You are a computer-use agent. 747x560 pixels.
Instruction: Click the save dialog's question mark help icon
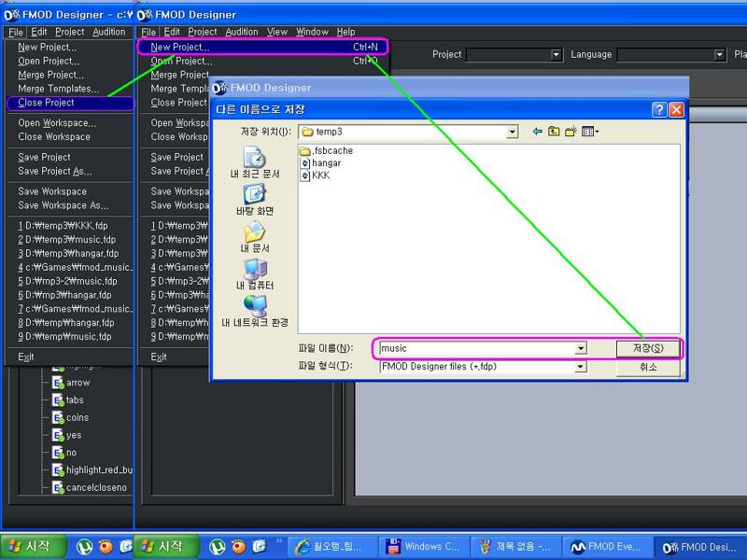click(659, 110)
